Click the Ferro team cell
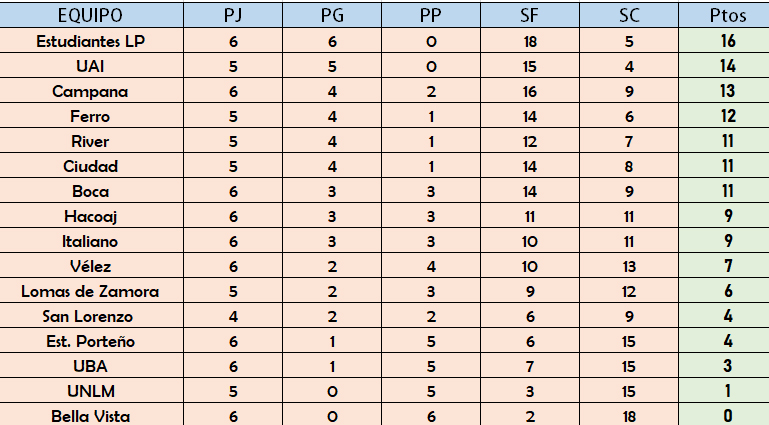 (x=91, y=116)
